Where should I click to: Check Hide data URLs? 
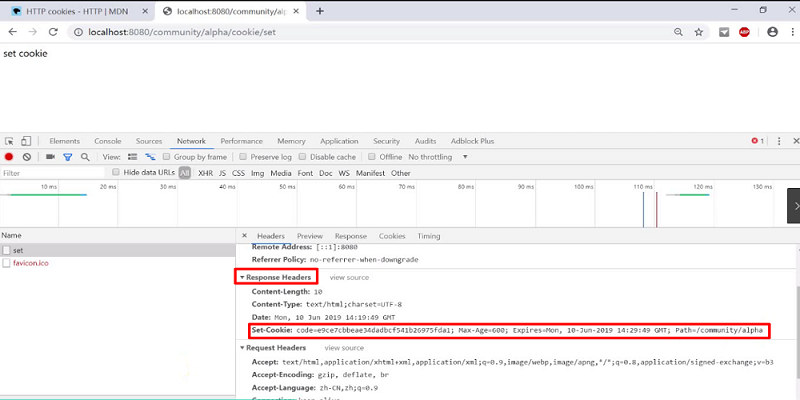116,172
